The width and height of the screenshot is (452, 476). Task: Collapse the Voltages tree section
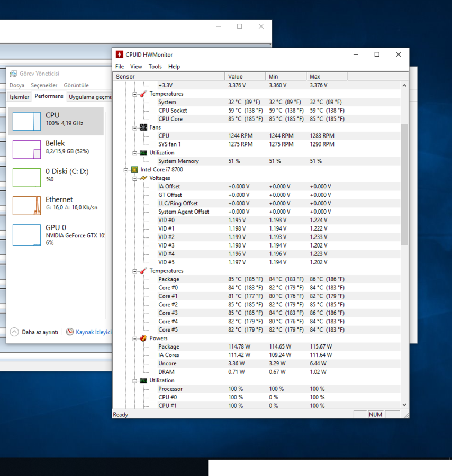(134, 178)
